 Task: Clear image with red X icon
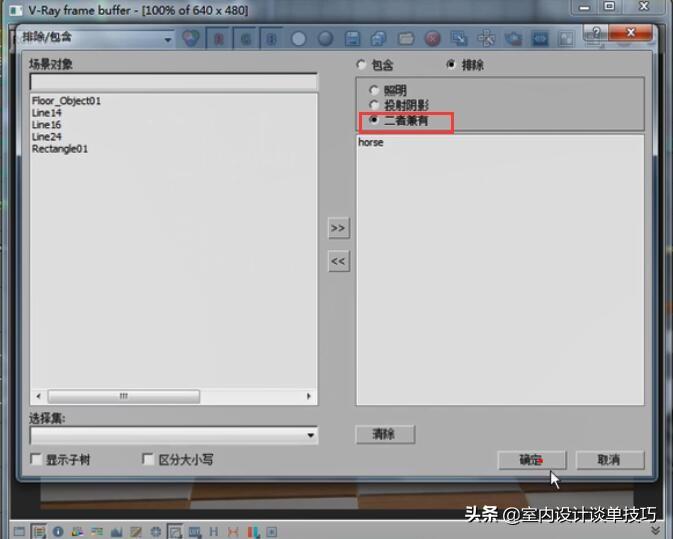click(432, 39)
